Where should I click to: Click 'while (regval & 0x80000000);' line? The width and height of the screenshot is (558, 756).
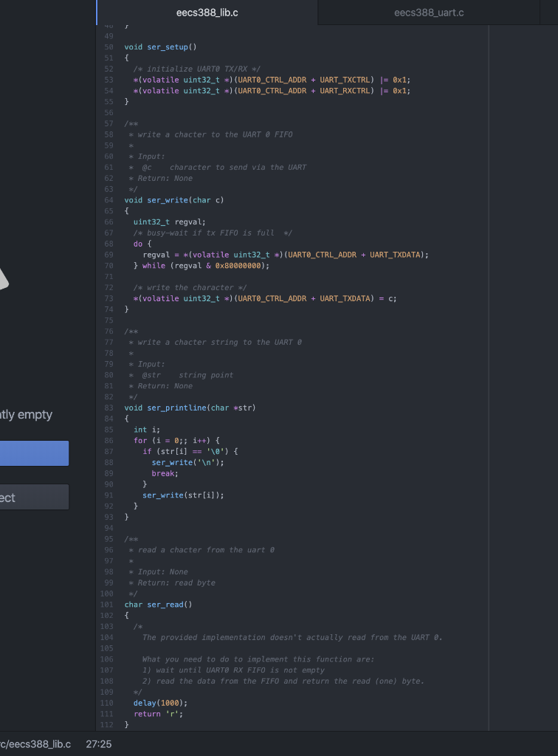click(x=201, y=266)
